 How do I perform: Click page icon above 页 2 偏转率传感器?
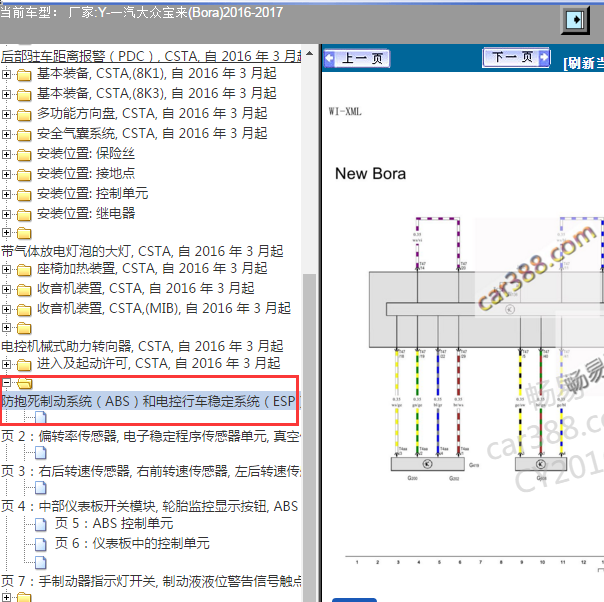pos(41,418)
